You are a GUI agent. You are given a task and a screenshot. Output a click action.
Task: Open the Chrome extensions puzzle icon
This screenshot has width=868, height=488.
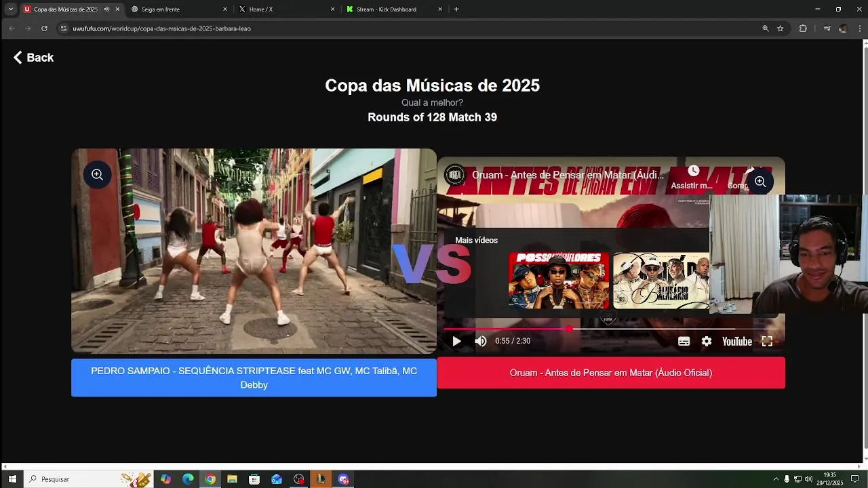[803, 28]
